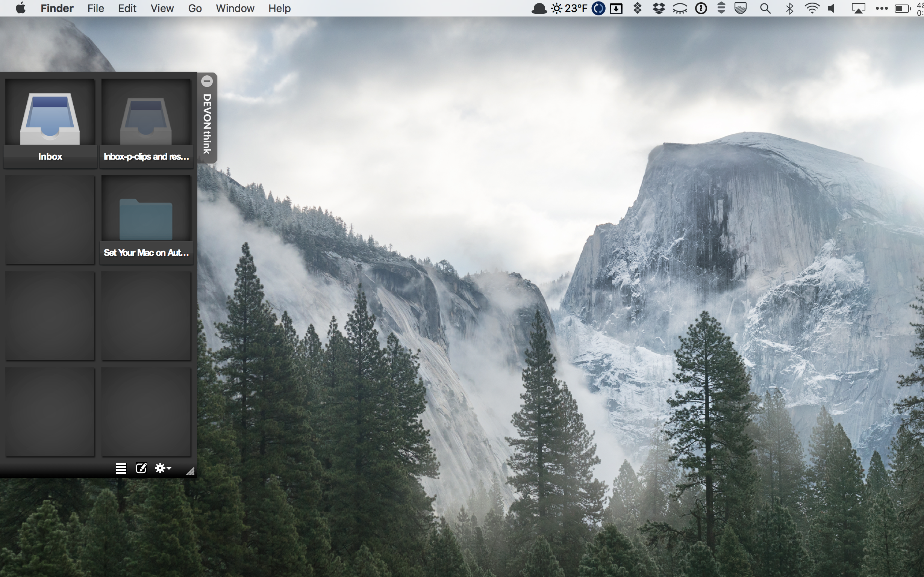Open the Sorter gear actions dropdown
924x577 pixels.
tap(163, 468)
